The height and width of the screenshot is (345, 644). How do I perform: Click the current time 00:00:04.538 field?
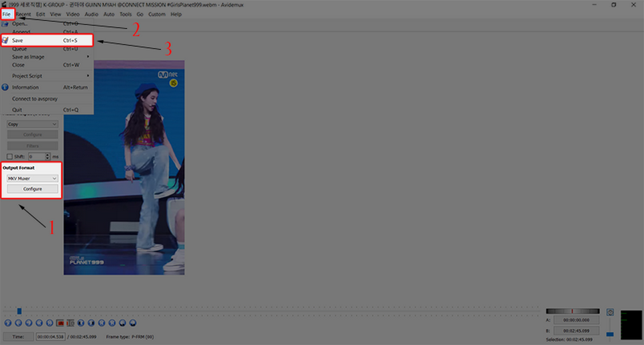click(x=50, y=337)
